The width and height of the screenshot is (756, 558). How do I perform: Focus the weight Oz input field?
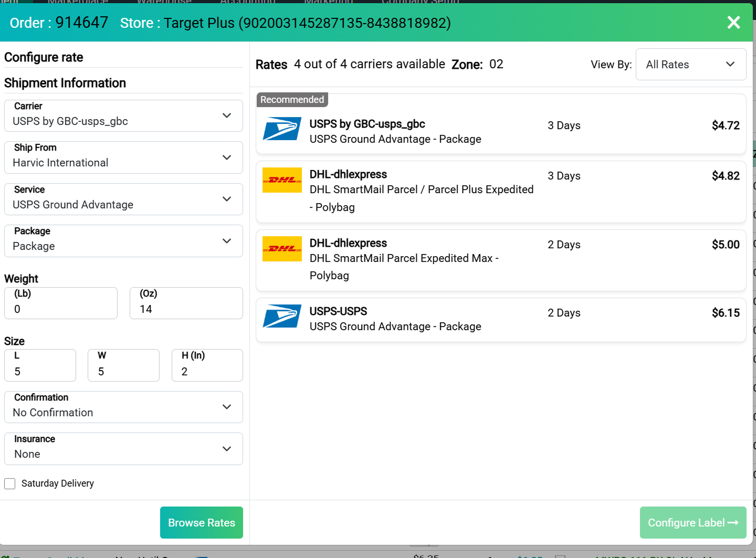(x=186, y=309)
